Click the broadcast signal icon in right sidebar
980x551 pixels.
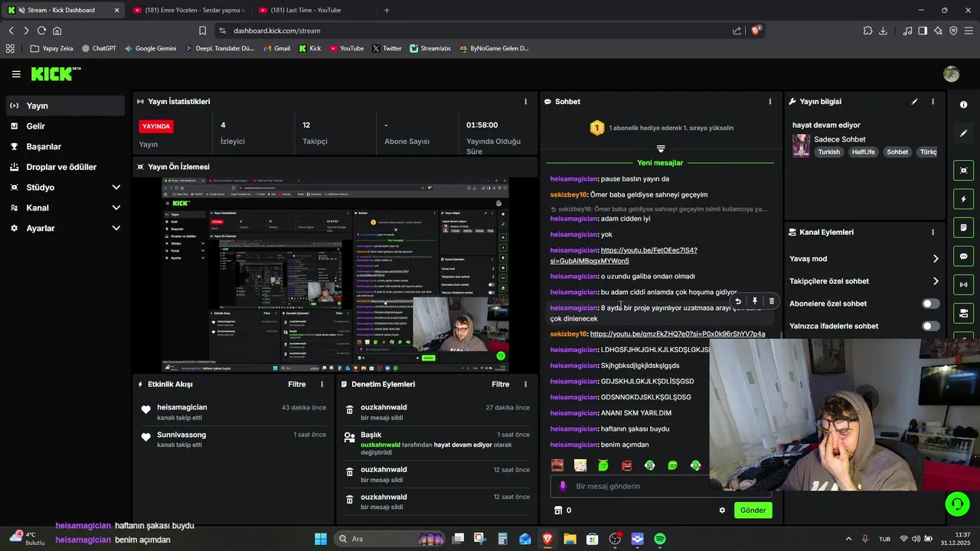pyautogui.click(x=963, y=285)
